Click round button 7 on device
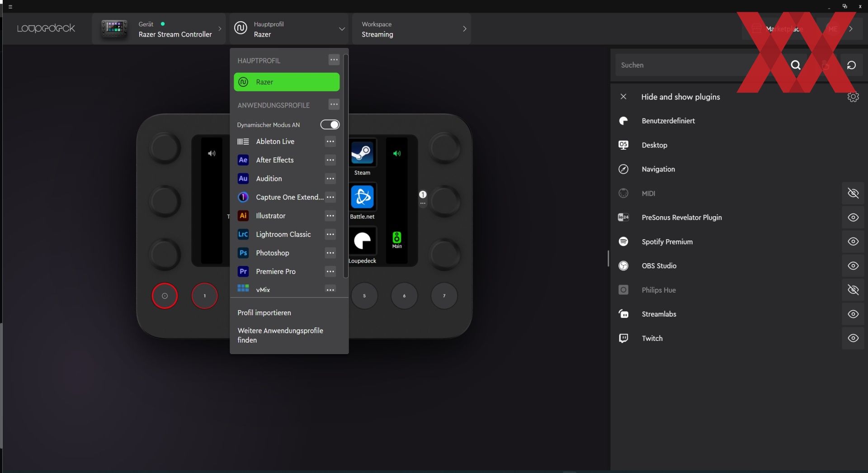The width and height of the screenshot is (868, 473). (444, 296)
